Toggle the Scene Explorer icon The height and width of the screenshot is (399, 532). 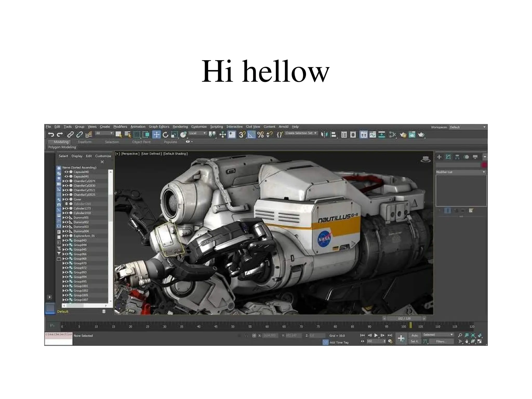click(344, 135)
